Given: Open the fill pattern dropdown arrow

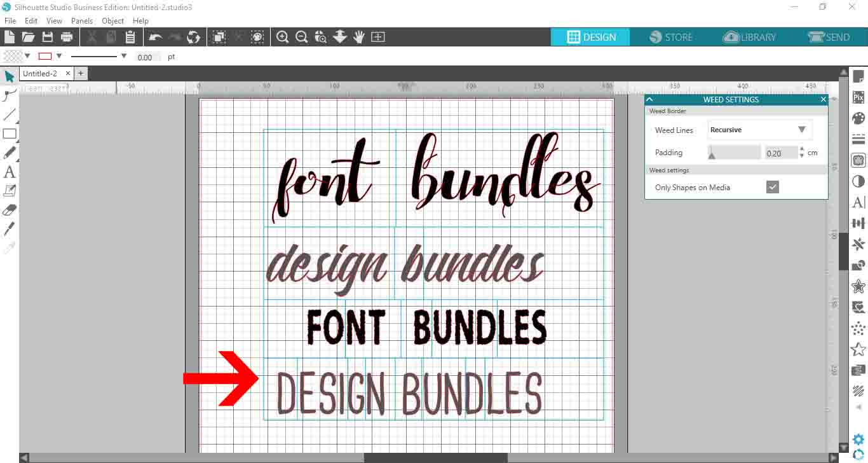Looking at the screenshot, I should 27,56.
